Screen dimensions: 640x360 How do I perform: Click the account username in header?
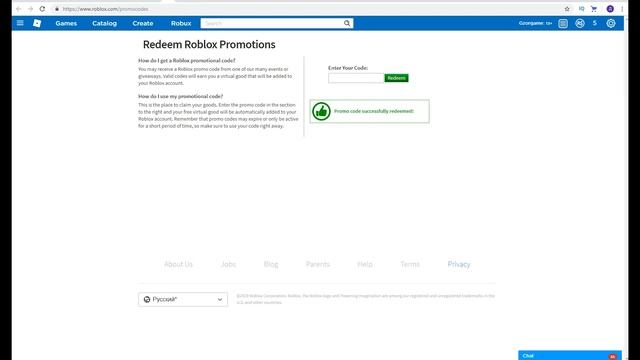(536, 23)
